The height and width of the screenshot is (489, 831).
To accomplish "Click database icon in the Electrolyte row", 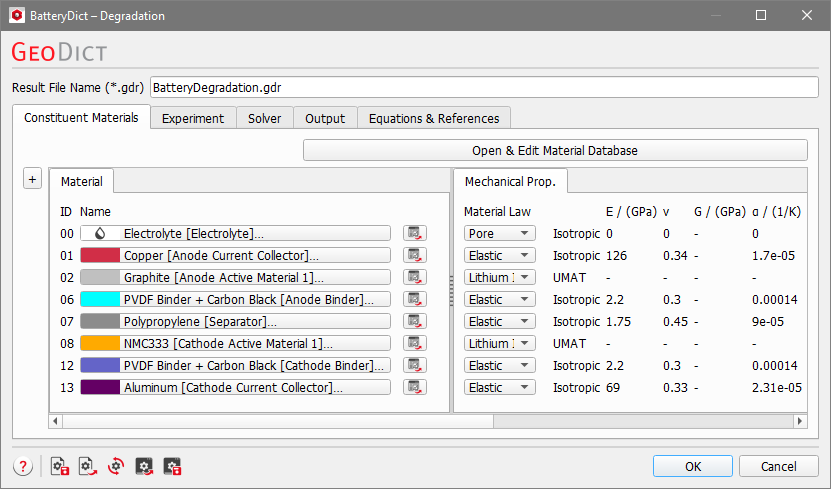I will point(414,233).
